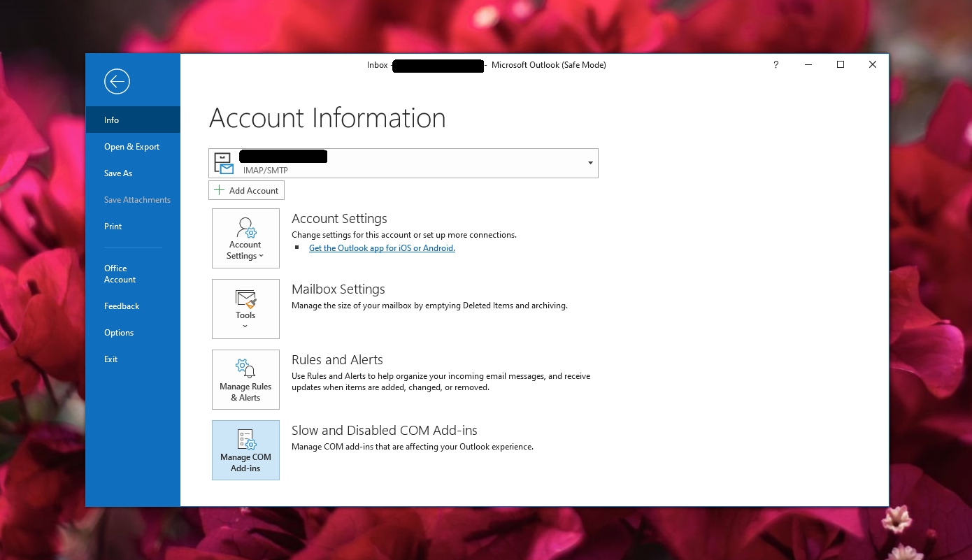This screenshot has height=560, width=972.
Task: Open the Mailbox Tools dropdown button
Action: pos(245,309)
